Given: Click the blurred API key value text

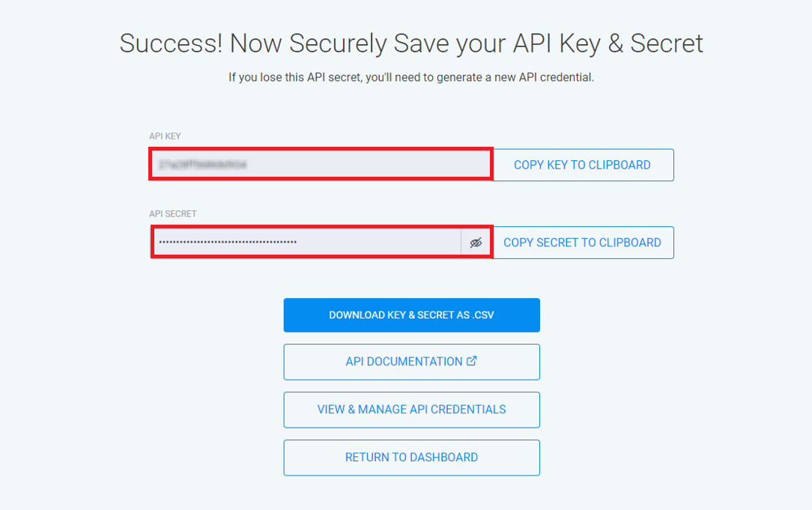Looking at the screenshot, I should click(203, 165).
